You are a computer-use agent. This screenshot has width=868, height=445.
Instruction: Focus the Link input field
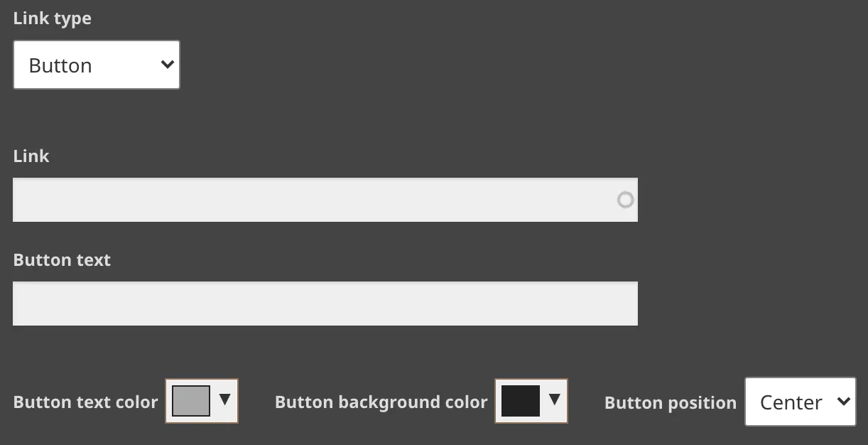point(313,200)
